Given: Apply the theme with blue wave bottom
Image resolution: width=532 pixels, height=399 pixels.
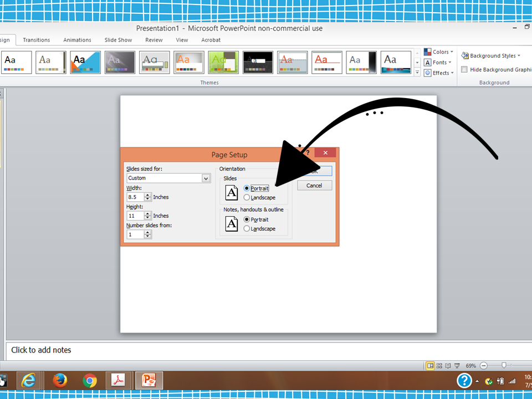Looking at the screenshot, I should (396, 63).
